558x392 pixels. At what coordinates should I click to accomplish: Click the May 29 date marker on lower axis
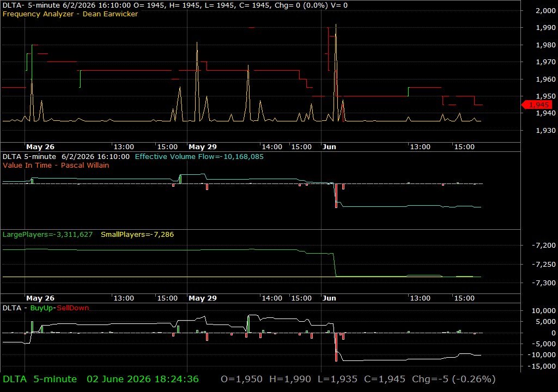[x=203, y=298]
